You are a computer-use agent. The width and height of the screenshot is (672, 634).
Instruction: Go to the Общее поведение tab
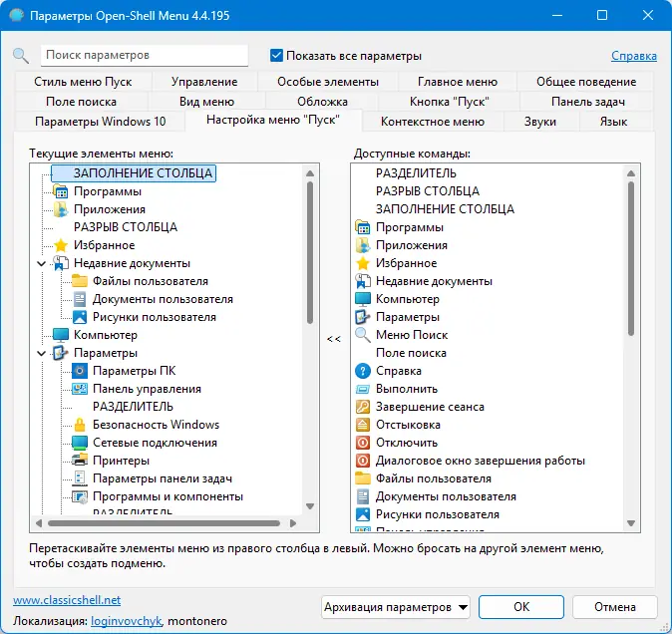pos(586,82)
